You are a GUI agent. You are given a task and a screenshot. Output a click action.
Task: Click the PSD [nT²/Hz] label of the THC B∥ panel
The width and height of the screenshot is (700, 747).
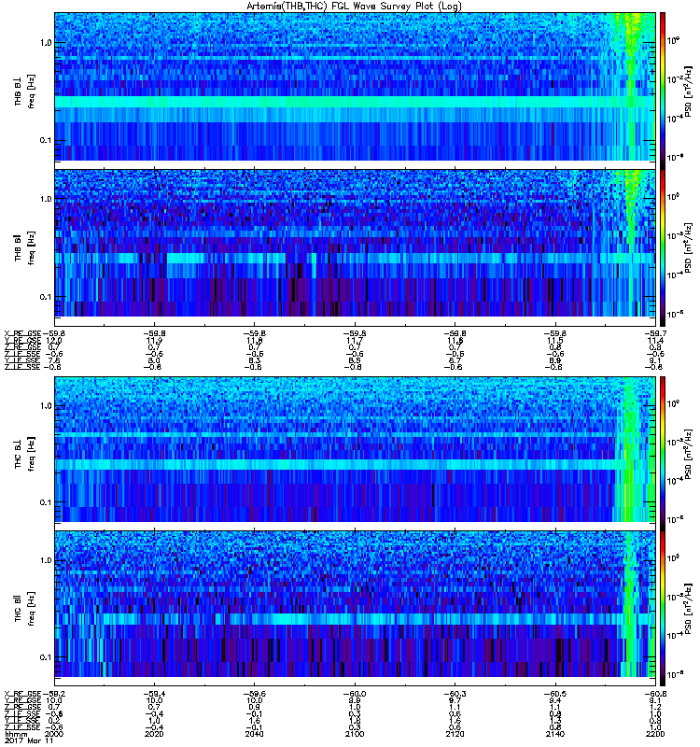click(688, 609)
